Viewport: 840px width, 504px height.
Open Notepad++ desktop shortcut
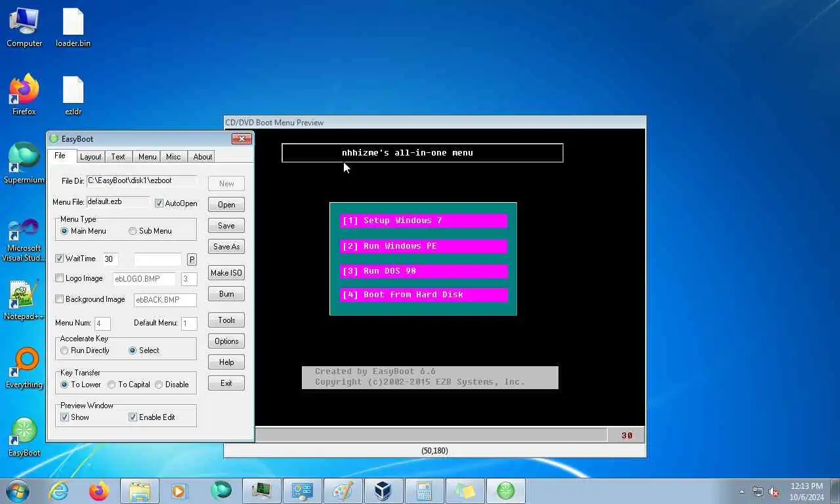point(24,301)
